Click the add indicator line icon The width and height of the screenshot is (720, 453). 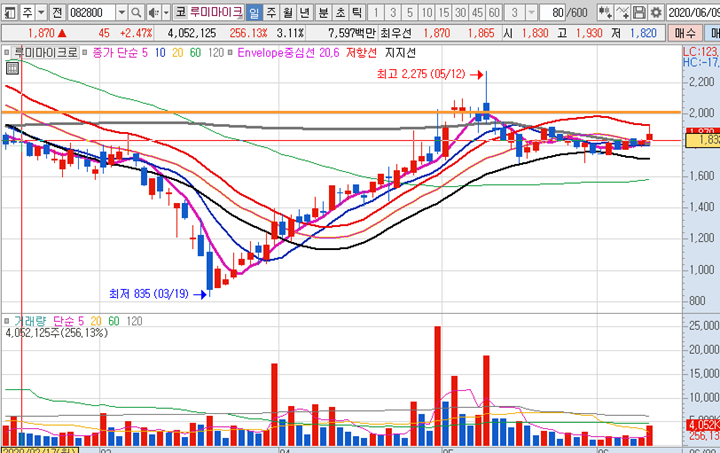pos(622,12)
